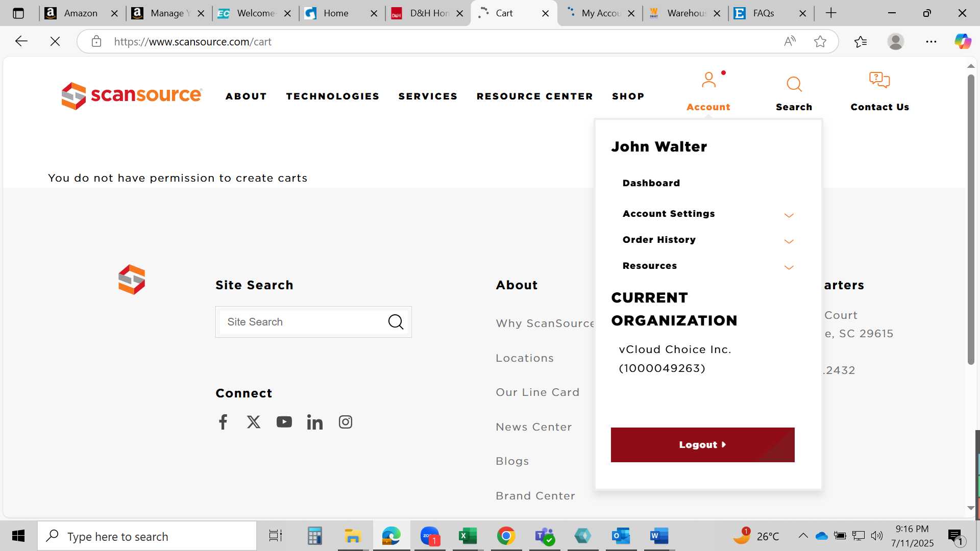The width and height of the screenshot is (980, 551).
Task: Click the scroll down arrow
Action: pos(971,508)
